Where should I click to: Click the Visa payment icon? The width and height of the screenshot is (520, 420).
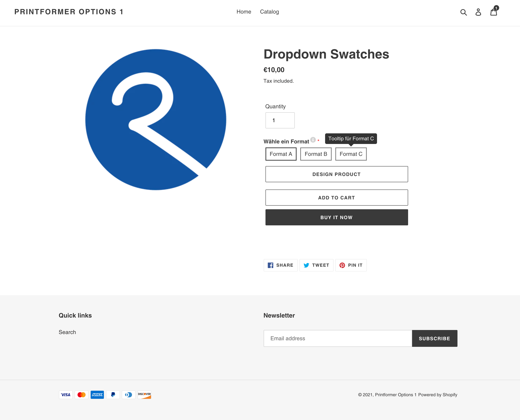(x=65, y=395)
